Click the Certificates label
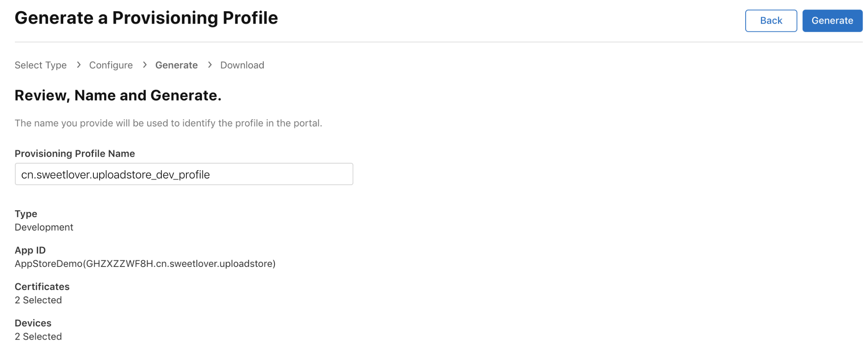Image resolution: width=868 pixels, height=357 pixels. [x=42, y=287]
